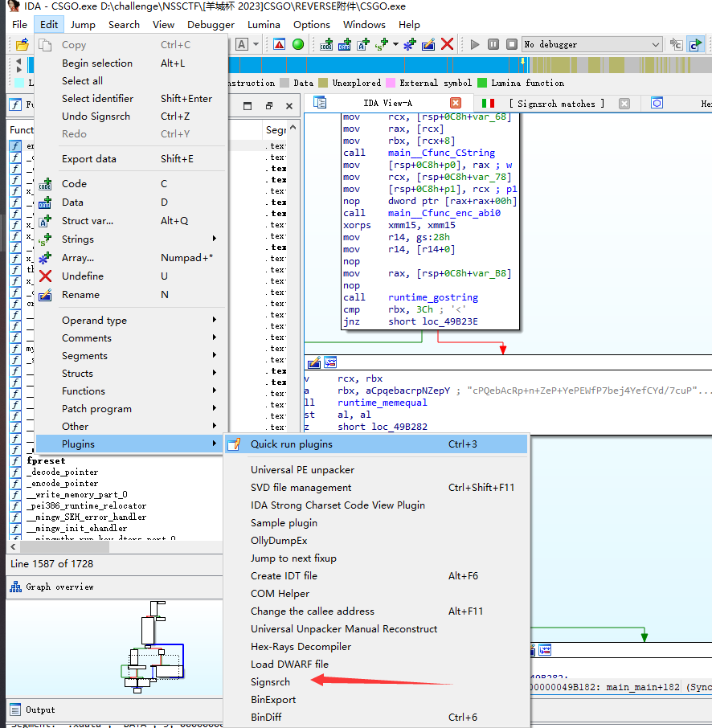Image resolution: width=712 pixels, height=728 pixels.
Task: Click the pause process toolbar icon
Action: coord(493,45)
